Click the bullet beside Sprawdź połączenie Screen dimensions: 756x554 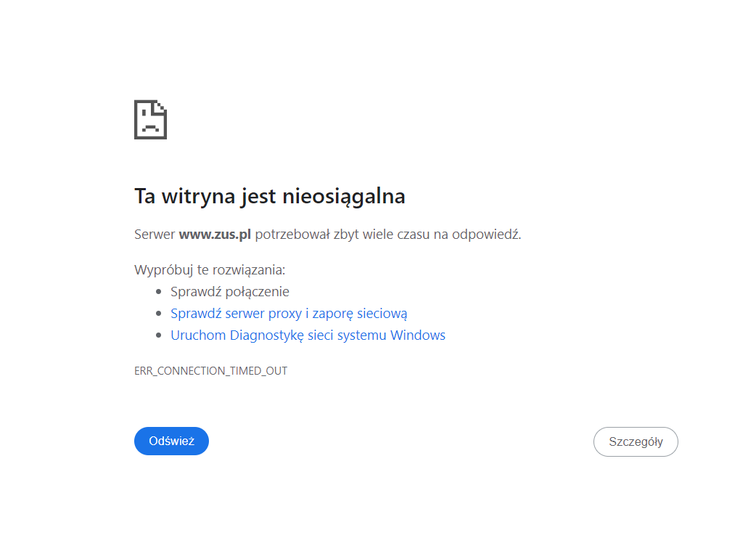157,291
